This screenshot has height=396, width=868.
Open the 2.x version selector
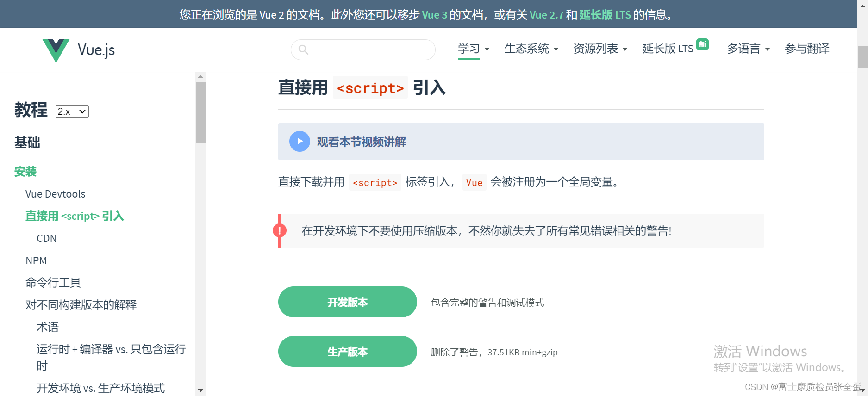[x=72, y=111]
